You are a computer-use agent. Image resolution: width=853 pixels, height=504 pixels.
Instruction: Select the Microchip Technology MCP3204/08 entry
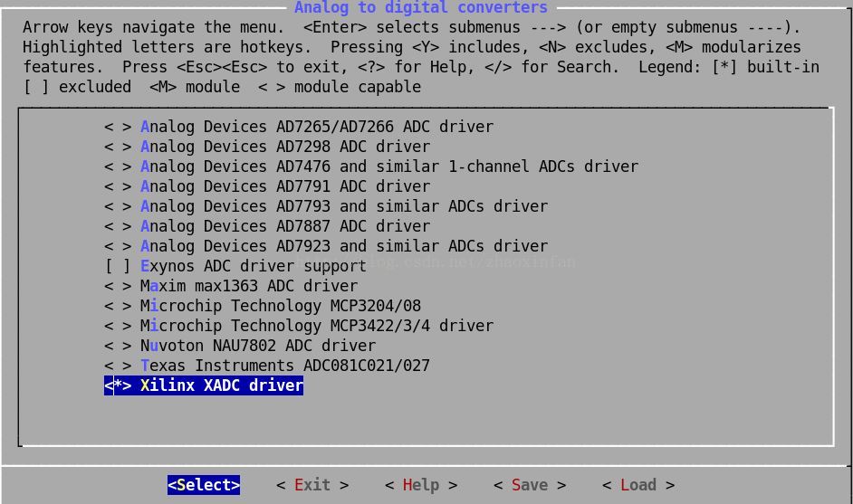pyautogui.click(x=280, y=306)
